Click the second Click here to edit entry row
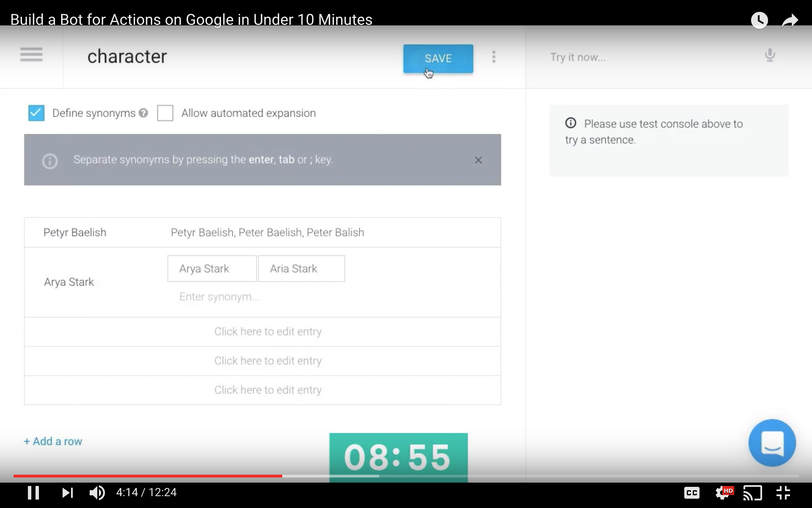The height and width of the screenshot is (508, 812). [x=262, y=361]
